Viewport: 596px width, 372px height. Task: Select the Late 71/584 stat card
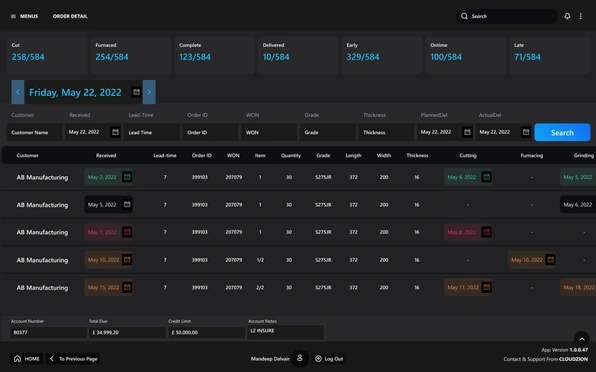point(550,55)
